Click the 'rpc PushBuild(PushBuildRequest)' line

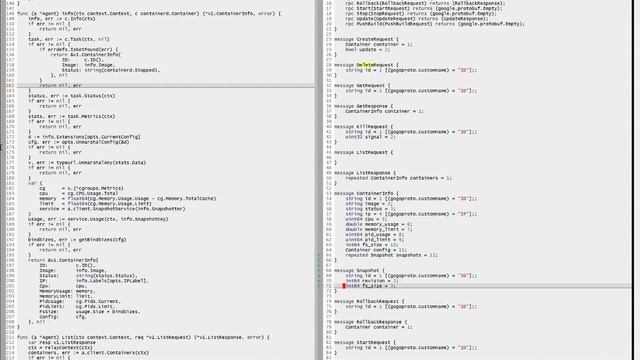click(435, 24)
